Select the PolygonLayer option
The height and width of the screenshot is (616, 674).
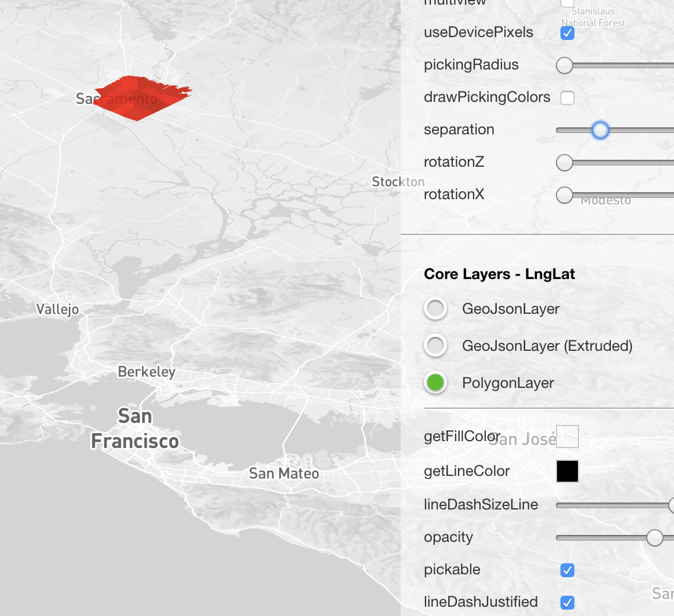(435, 383)
